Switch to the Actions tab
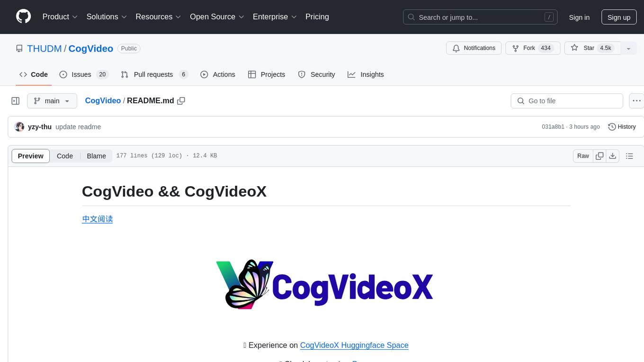 (218, 74)
